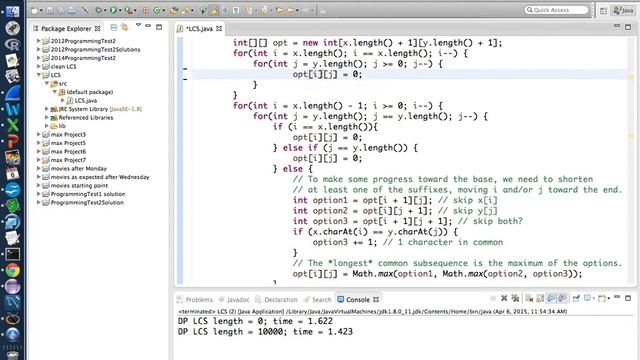Viewport: 640px width, 360px height.
Task: Click Remove All Terminated Launches icon
Action: pyautogui.click(x=516, y=298)
